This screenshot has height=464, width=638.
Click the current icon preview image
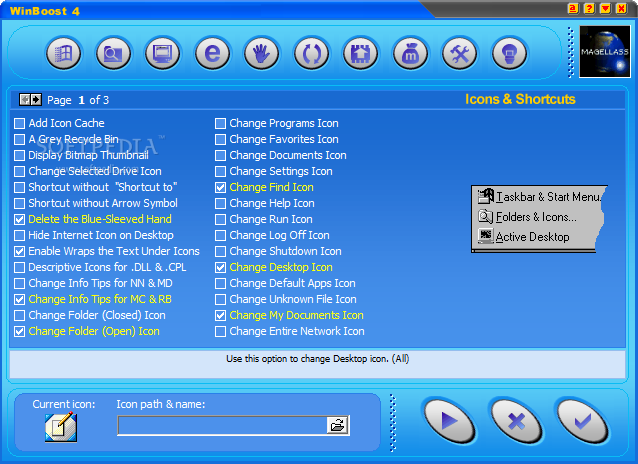click(x=61, y=427)
